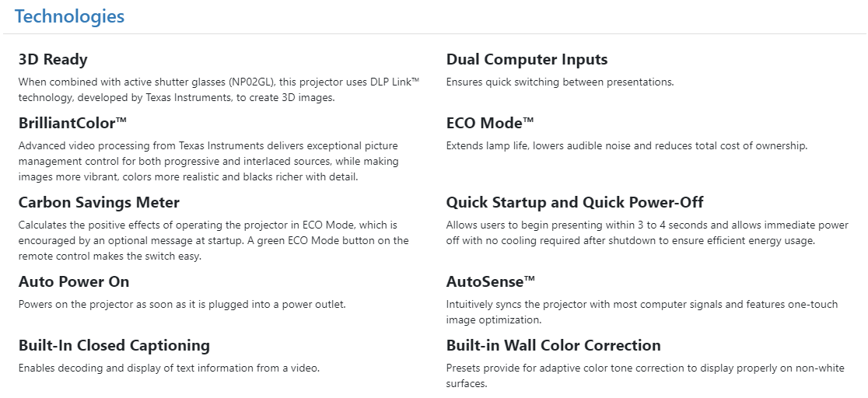Click 'Ensures quick switching between presentations' text
Image resolution: width=868 pixels, height=398 pixels.
click(x=559, y=82)
